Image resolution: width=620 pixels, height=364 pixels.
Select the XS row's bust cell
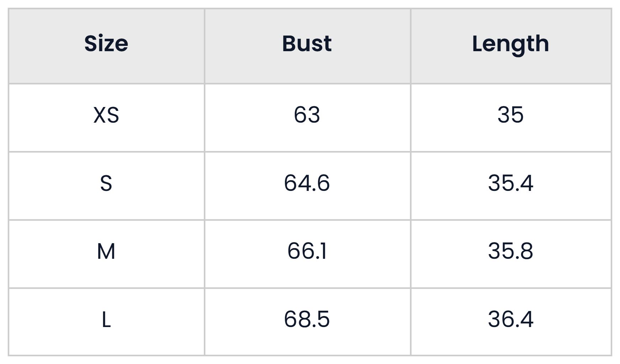[307, 118]
